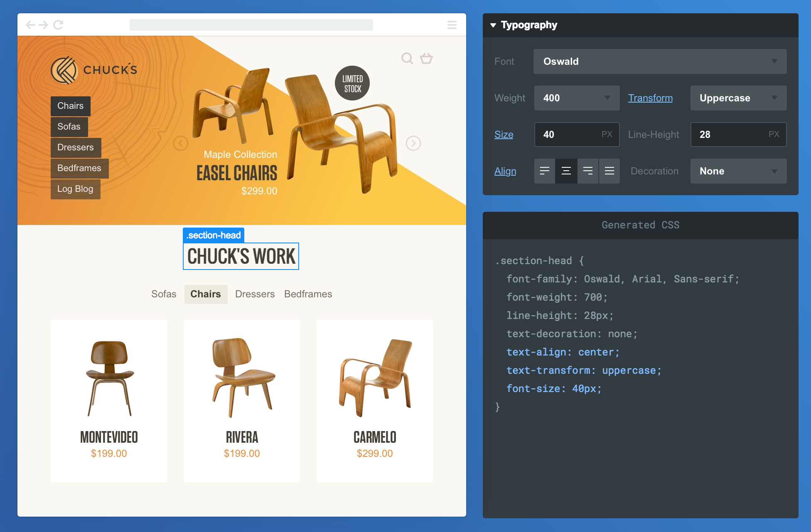This screenshot has width=811, height=532.
Task: Click the Carmelo $299.00 price
Action: [x=375, y=454]
